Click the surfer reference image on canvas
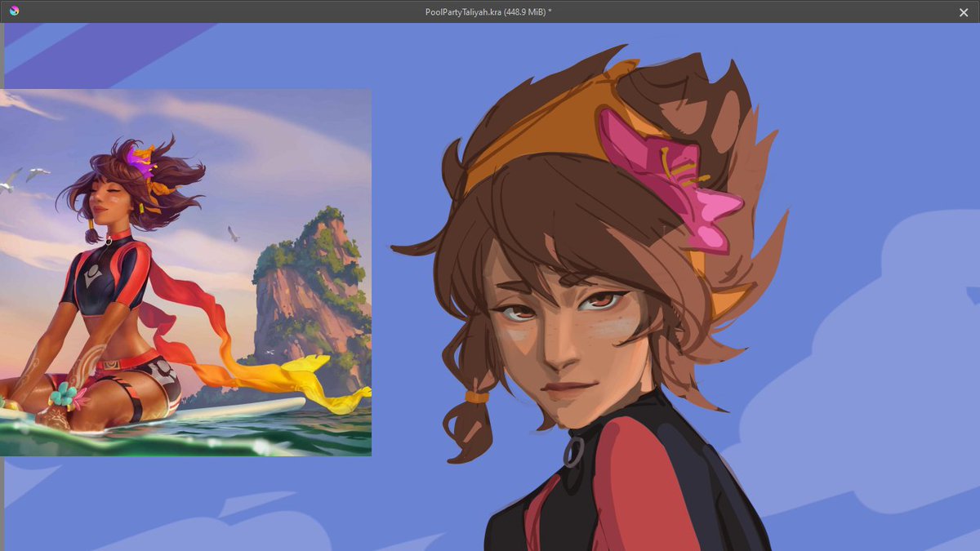Viewport: 980px width, 551px height. [x=185, y=272]
